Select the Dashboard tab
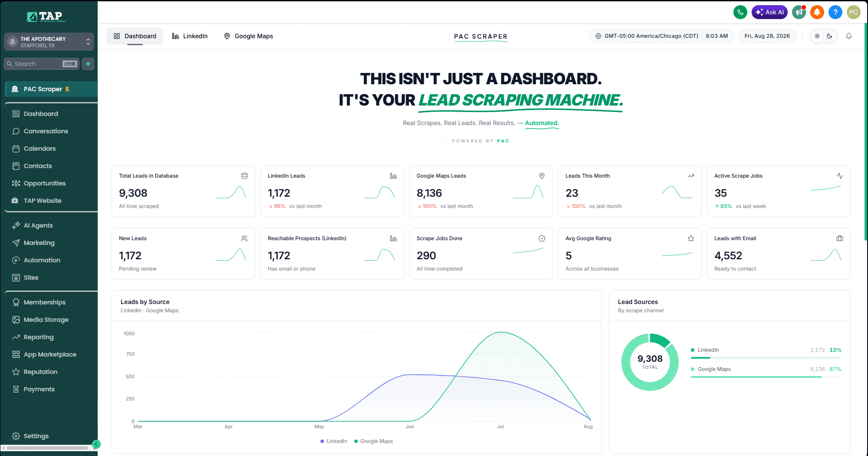This screenshot has width=868, height=456. (135, 36)
